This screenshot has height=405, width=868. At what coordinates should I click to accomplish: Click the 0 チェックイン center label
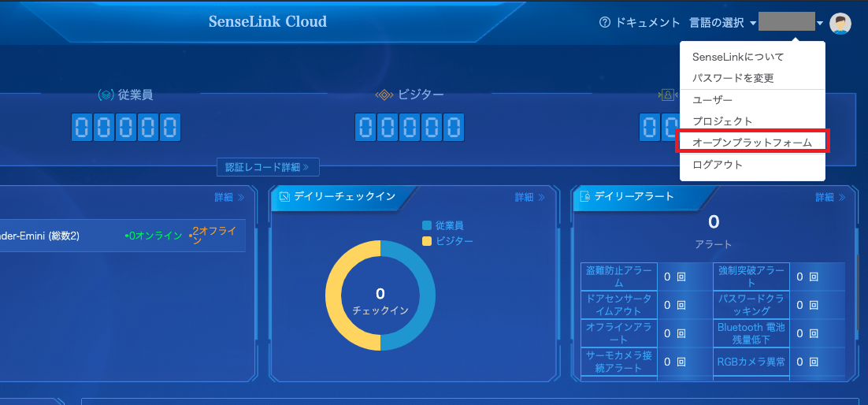380,302
